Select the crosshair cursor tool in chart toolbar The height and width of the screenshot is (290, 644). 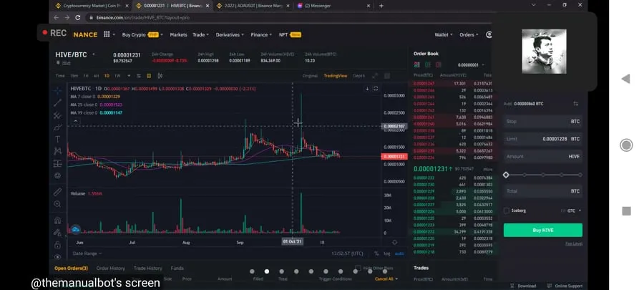[x=57, y=91]
